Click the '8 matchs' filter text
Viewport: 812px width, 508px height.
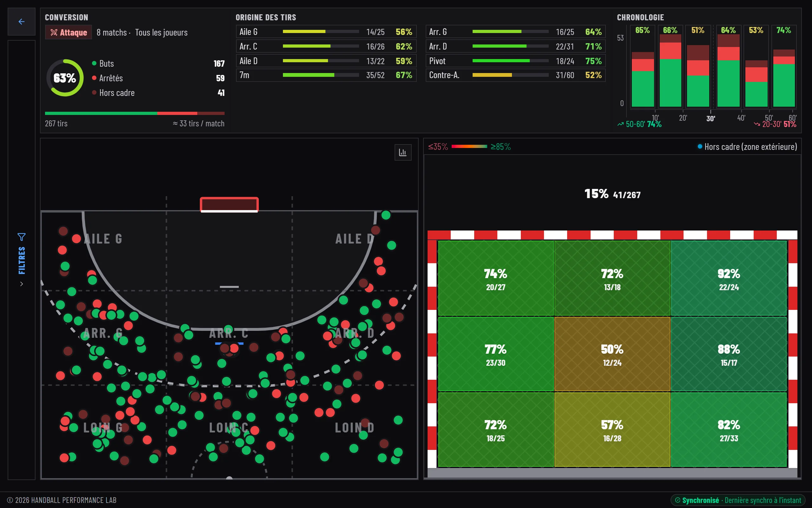pyautogui.click(x=112, y=32)
